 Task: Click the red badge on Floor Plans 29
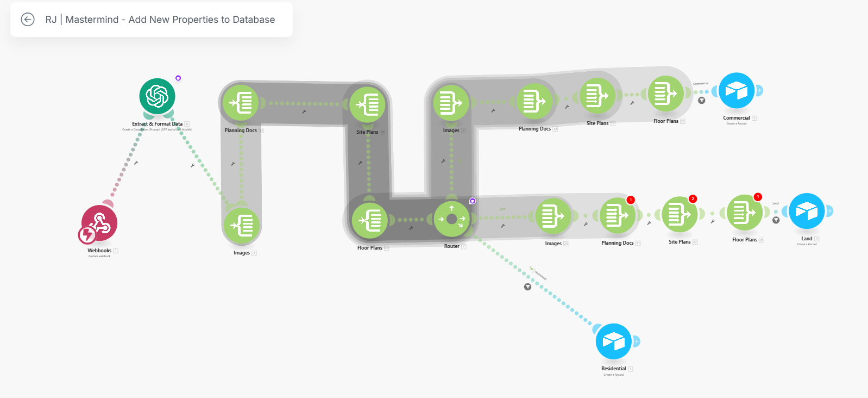758,197
